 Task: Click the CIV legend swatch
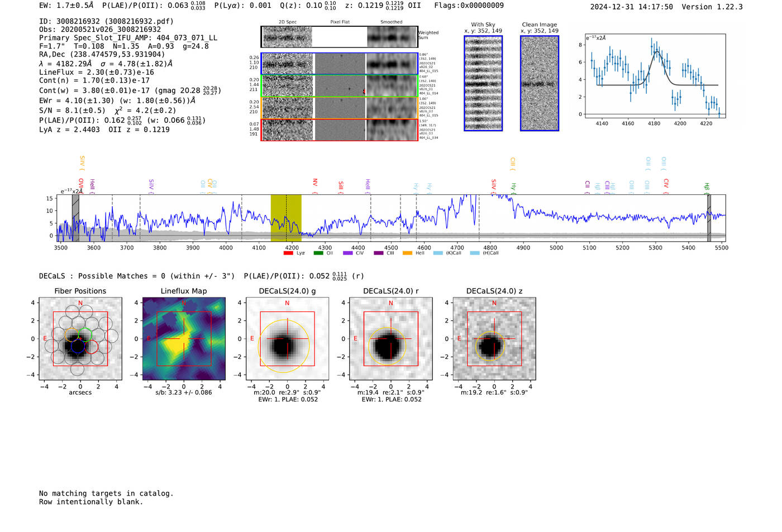pyautogui.click(x=348, y=253)
